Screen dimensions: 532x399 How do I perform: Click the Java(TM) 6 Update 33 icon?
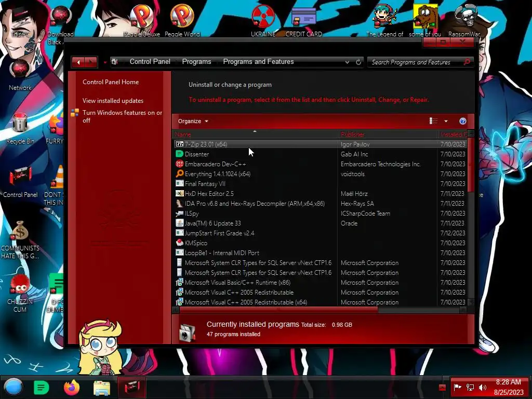179,223
